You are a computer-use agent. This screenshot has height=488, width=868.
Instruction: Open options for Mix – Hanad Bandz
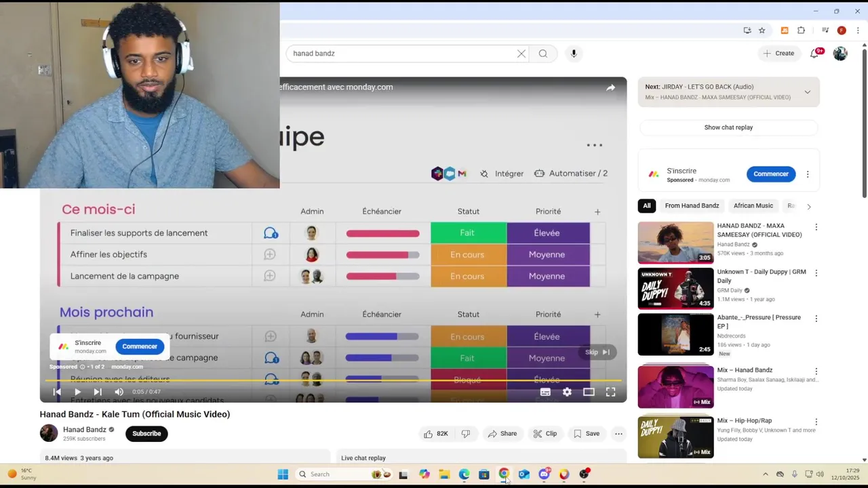point(816,371)
